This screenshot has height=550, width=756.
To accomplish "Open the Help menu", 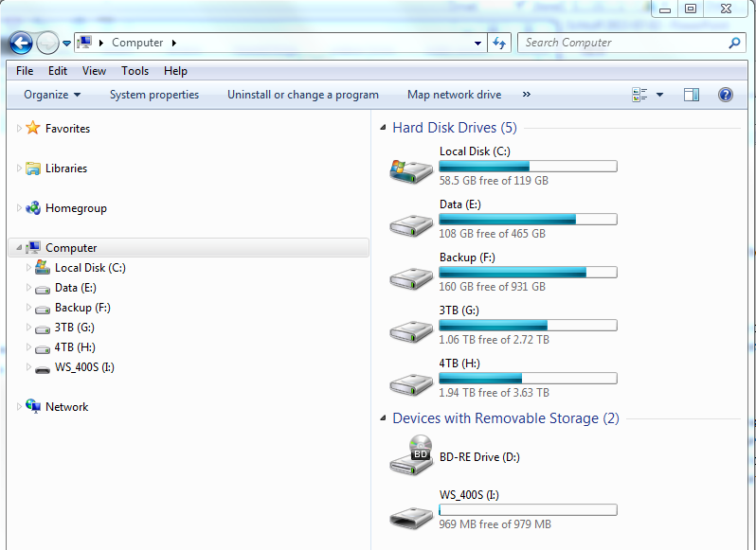I will tap(175, 71).
